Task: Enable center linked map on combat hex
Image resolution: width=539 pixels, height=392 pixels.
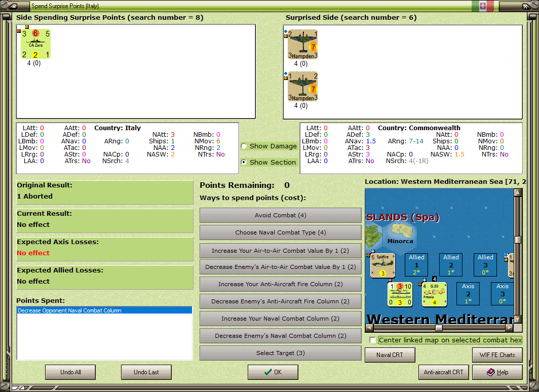Action: pos(373,340)
